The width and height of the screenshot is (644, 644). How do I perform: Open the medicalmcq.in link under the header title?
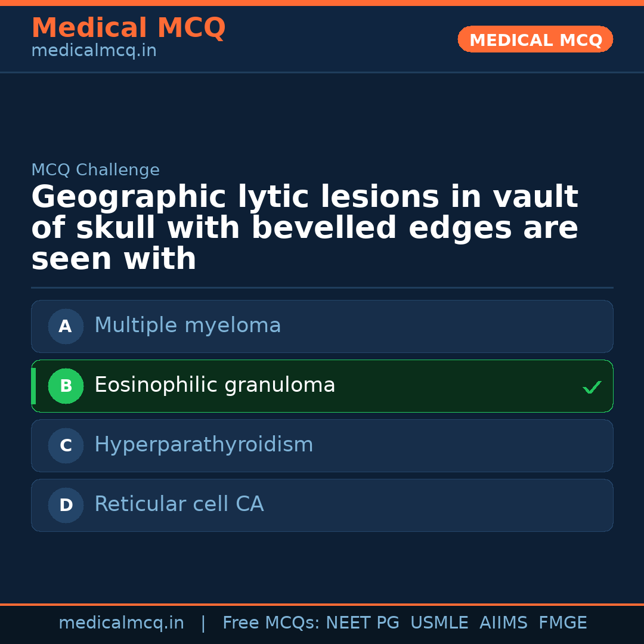pos(94,51)
